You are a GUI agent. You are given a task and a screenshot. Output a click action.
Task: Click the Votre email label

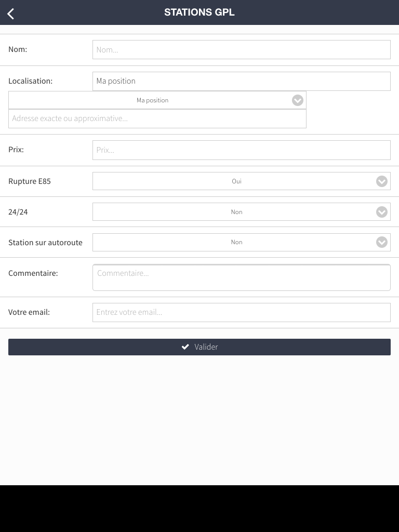click(29, 312)
